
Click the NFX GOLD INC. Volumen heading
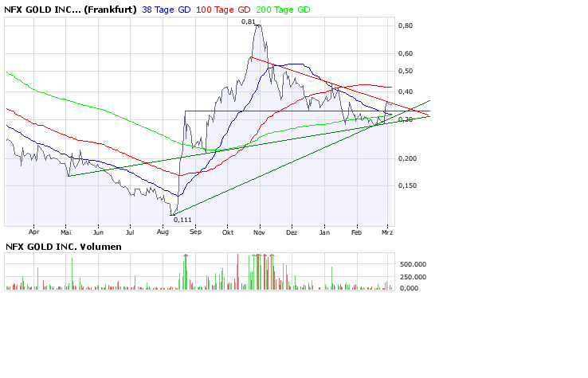click(x=64, y=247)
